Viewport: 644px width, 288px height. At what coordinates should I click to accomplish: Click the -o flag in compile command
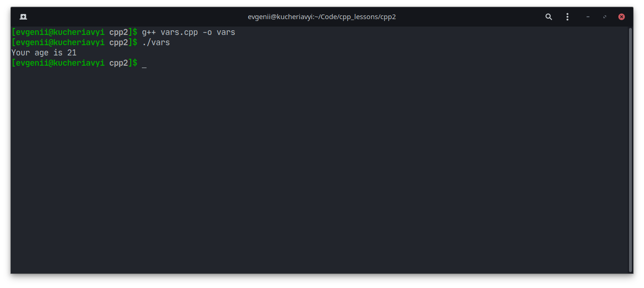pyautogui.click(x=207, y=33)
